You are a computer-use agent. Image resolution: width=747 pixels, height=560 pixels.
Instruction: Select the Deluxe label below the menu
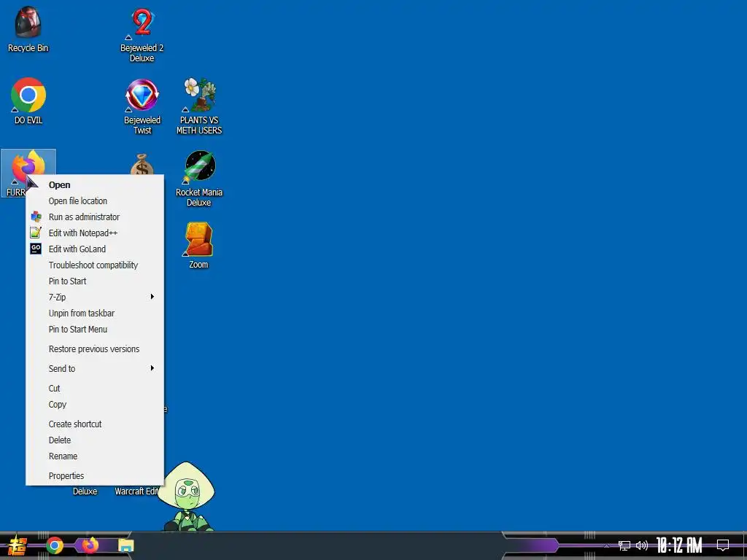pos(85,491)
